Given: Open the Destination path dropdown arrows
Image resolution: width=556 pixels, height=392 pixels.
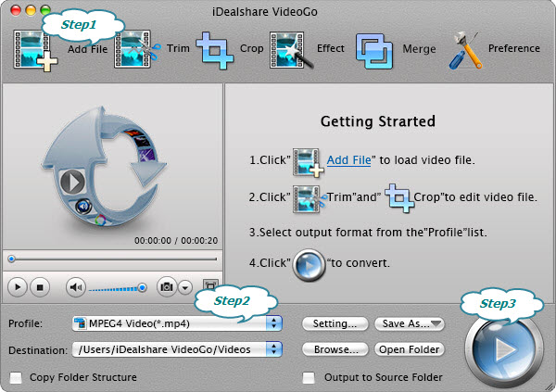Looking at the screenshot, I should (x=274, y=349).
